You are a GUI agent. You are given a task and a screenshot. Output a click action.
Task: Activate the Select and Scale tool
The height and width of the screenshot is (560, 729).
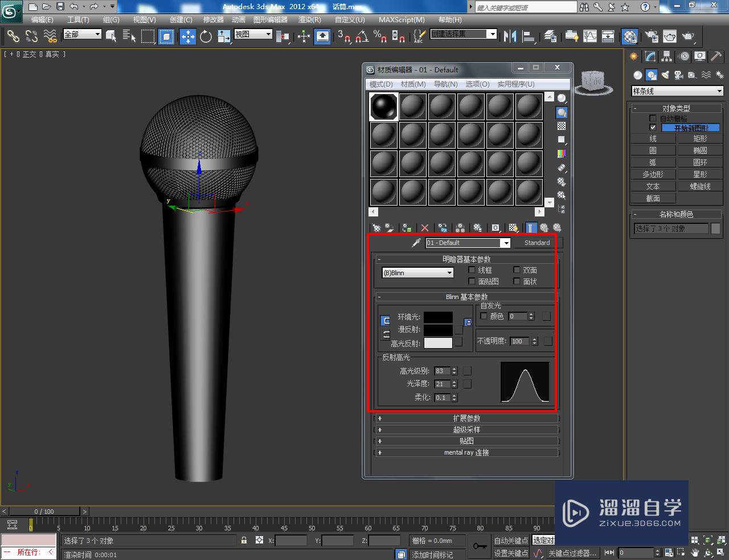(x=224, y=36)
